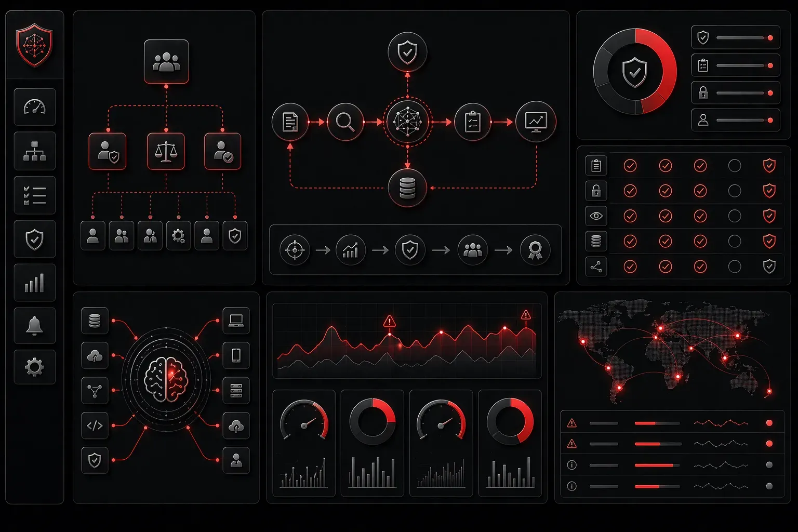
Task: Open the settings gear in sidebar
Action: coord(35,367)
